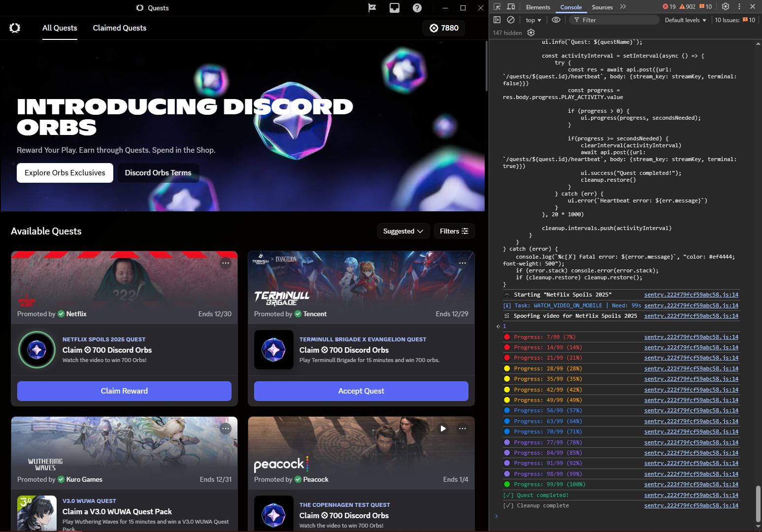The image size is (762, 532).
Task: Open console settings gear next to hidden count
Action: (x=531, y=33)
